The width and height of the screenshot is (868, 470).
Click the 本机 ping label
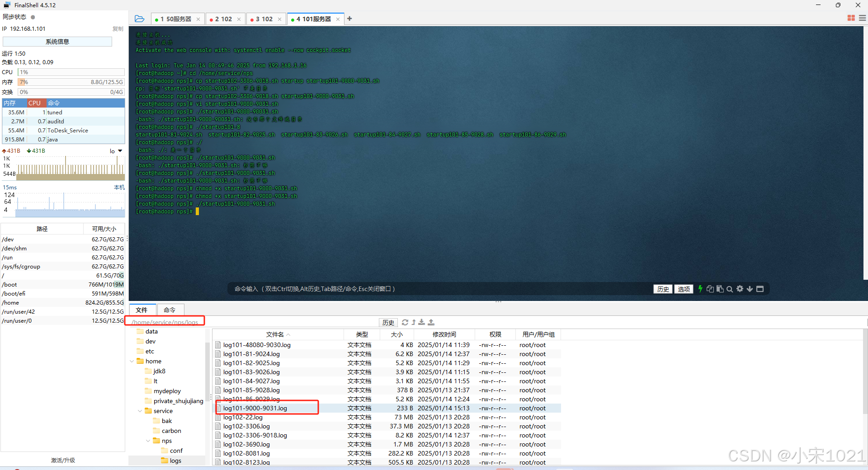pyautogui.click(x=119, y=187)
